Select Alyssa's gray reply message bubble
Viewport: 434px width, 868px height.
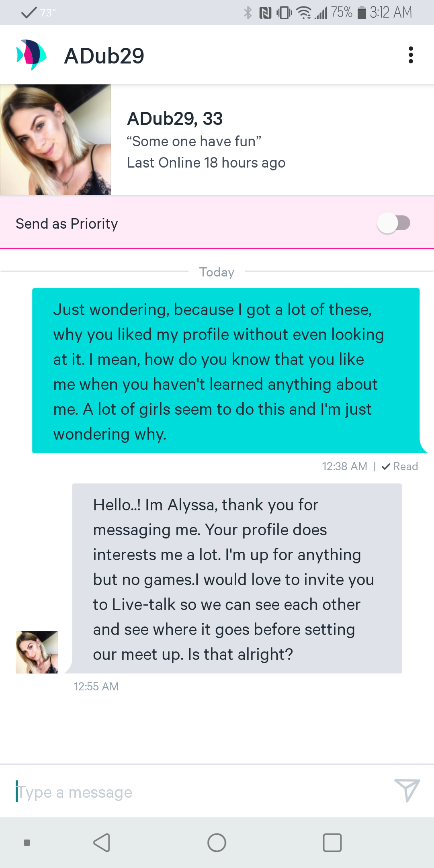point(237,579)
